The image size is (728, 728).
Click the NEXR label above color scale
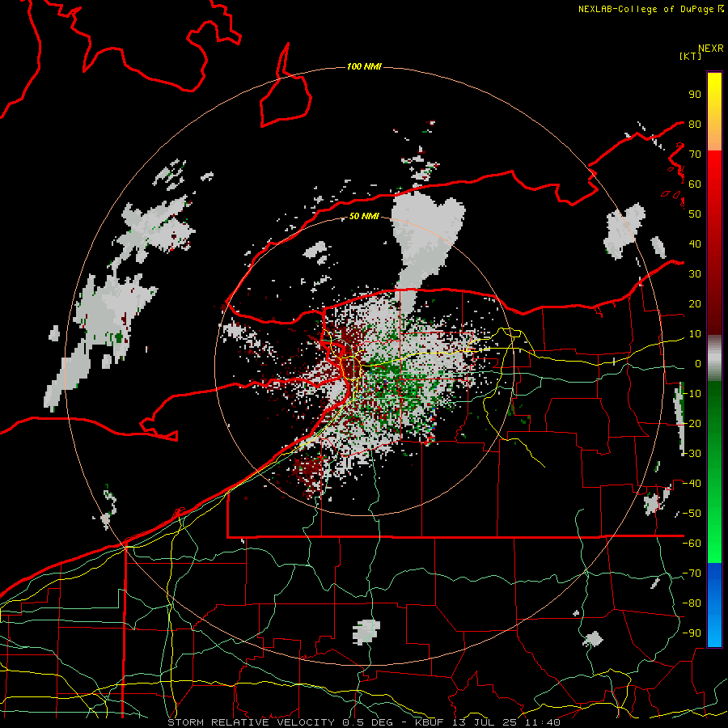click(x=711, y=49)
